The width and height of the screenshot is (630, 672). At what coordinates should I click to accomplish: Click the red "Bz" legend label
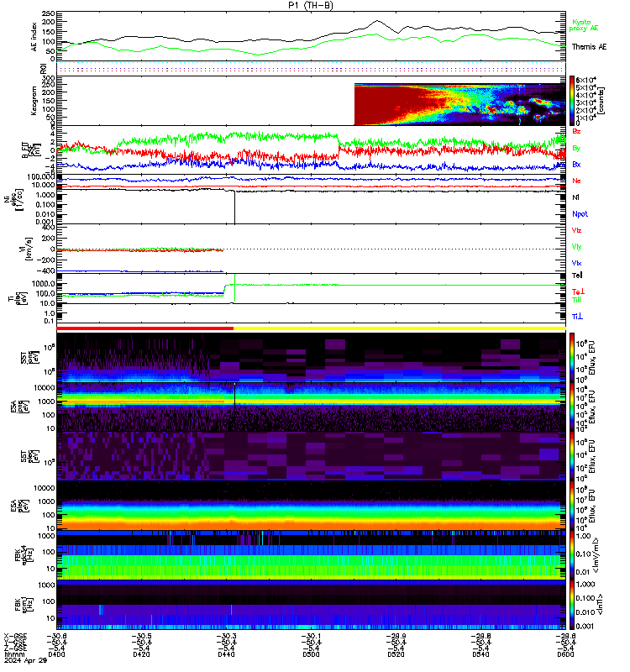pyautogui.click(x=576, y=131)
